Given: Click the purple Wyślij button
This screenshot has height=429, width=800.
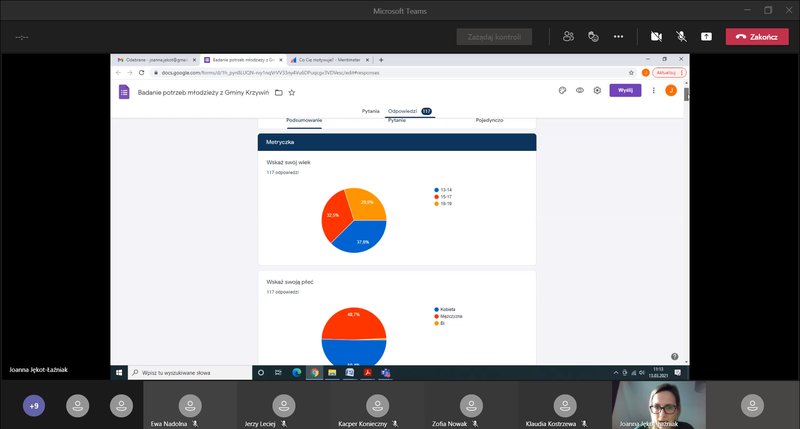Looking at the screenshot, I should (x=625, y=90).
